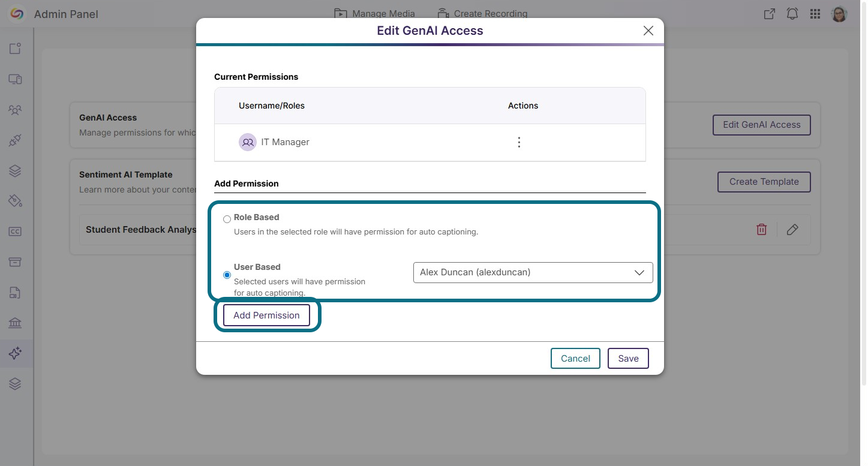
Task: Click the Current Permissions heading
Action: pyautogui.click(x=256, y=77)
